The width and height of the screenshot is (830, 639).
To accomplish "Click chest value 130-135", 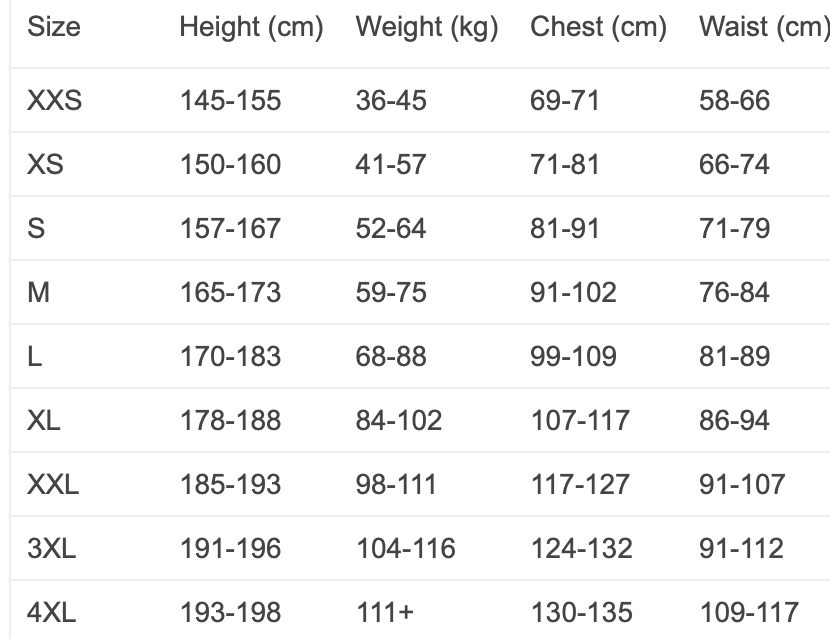I will coord(581,612).
